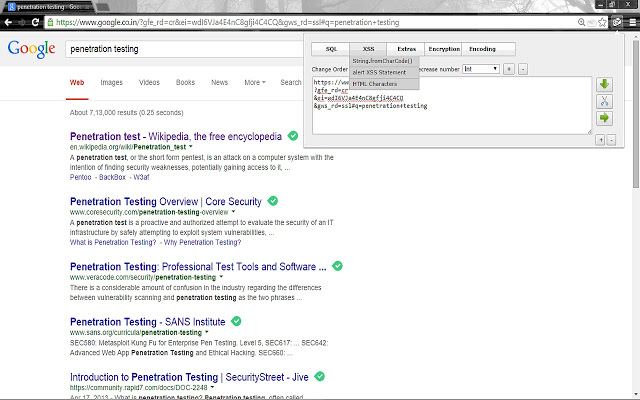The image size is (640, 400).
Task: Click the Google search box with penetration testing
Action: (x=184, y=49)
